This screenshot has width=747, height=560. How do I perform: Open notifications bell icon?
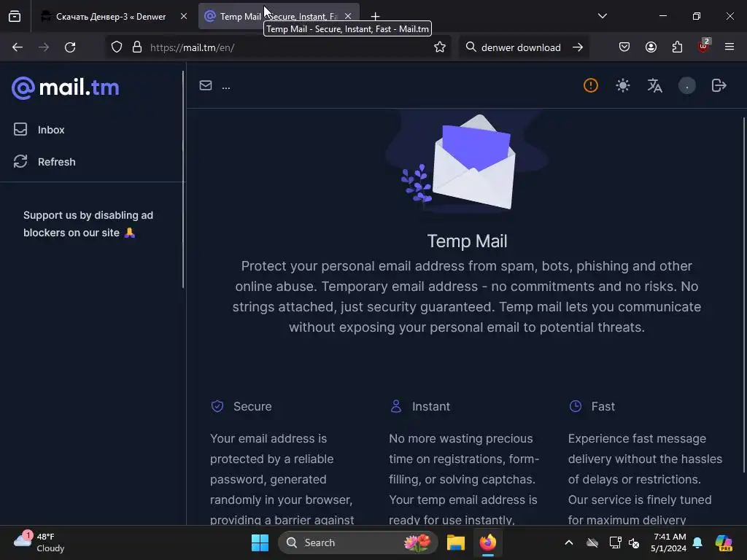(697, 542)
